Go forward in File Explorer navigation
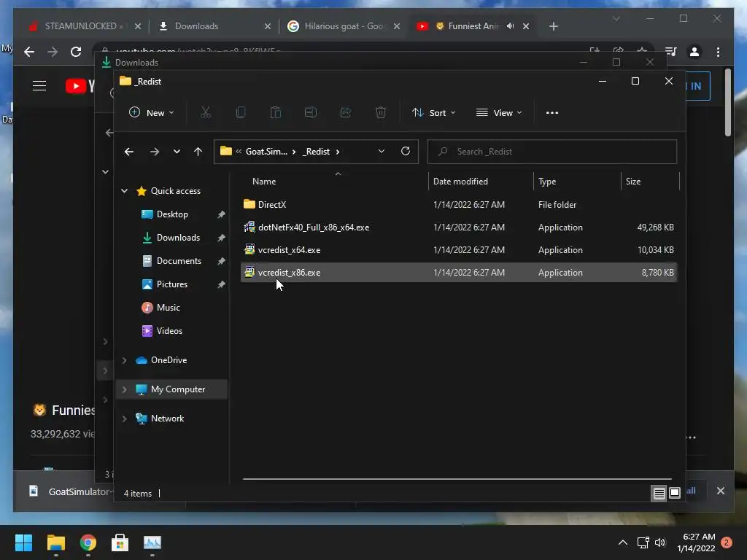The height and width of the screenshot is (560, 747). tap(155, 152)
